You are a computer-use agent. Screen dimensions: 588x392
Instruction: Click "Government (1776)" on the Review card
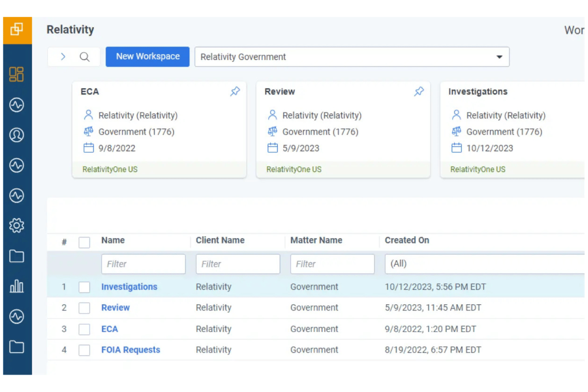[320, 132]
